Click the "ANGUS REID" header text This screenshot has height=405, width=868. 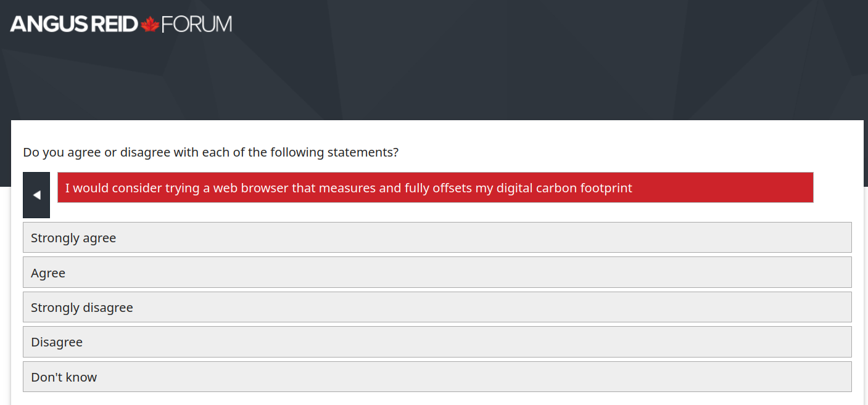74,25
